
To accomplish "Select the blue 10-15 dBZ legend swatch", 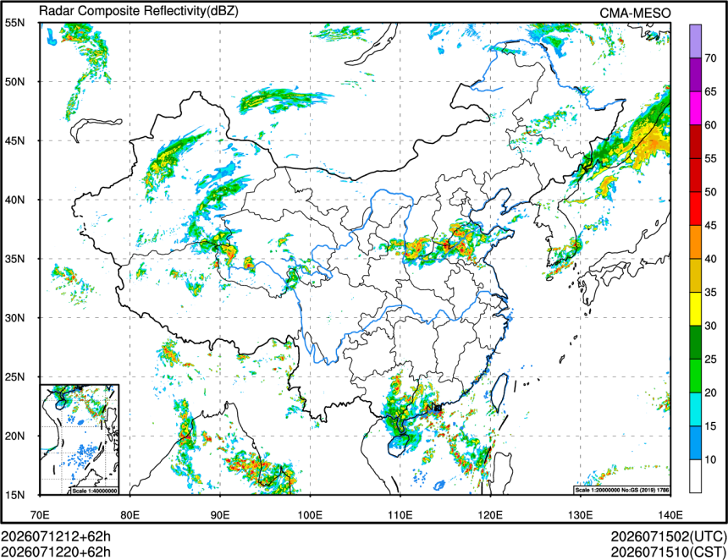I will (x=696, y=442).
